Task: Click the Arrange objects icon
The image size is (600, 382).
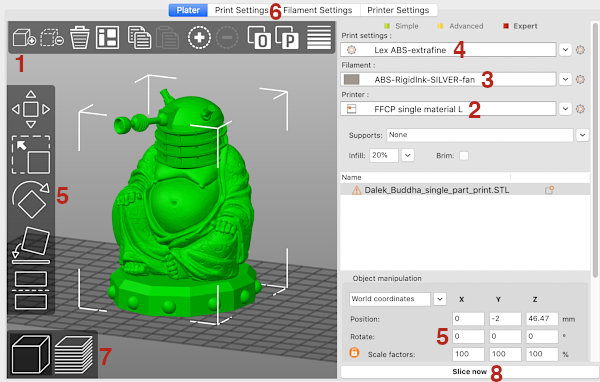Action: [x=107, y=37]
